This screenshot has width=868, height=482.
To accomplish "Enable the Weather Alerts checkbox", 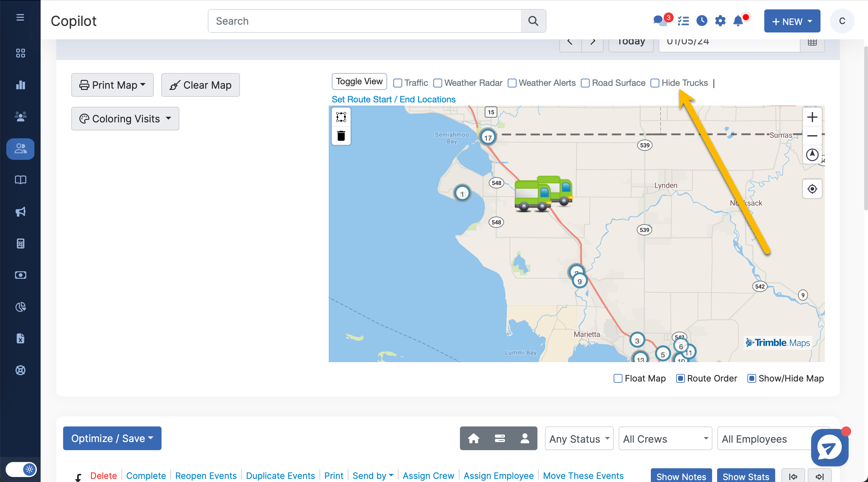I will [x=512, y=83].
